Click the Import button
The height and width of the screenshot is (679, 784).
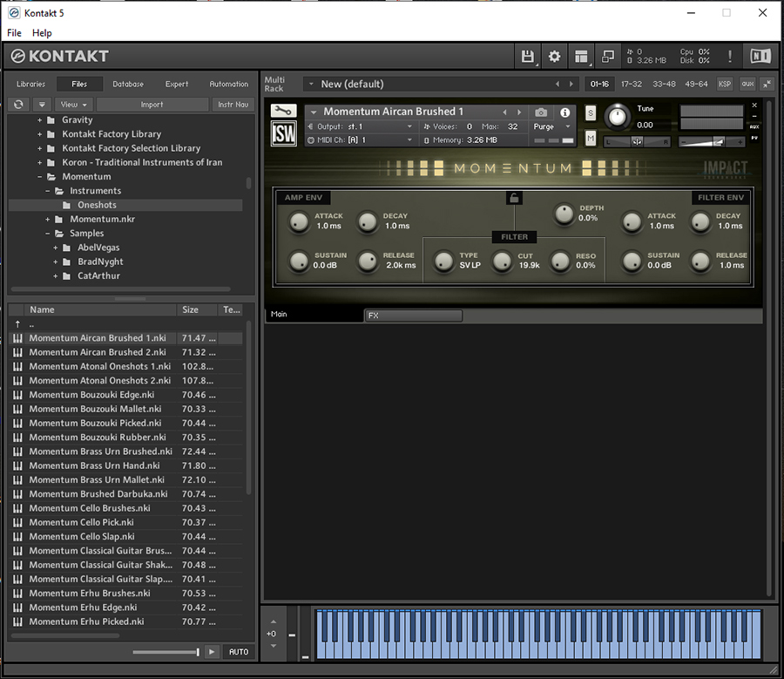pyautogui.click(x=152, y=104)
